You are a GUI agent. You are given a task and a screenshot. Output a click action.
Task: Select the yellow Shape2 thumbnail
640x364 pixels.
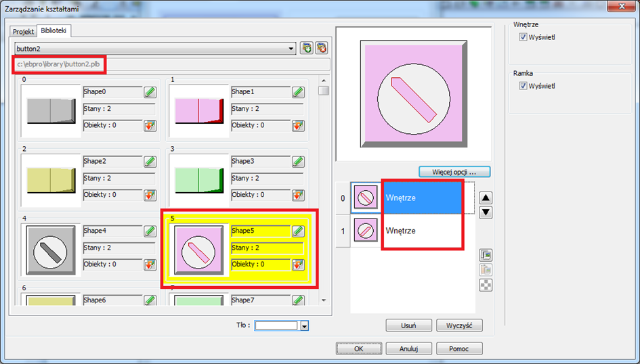51,180
